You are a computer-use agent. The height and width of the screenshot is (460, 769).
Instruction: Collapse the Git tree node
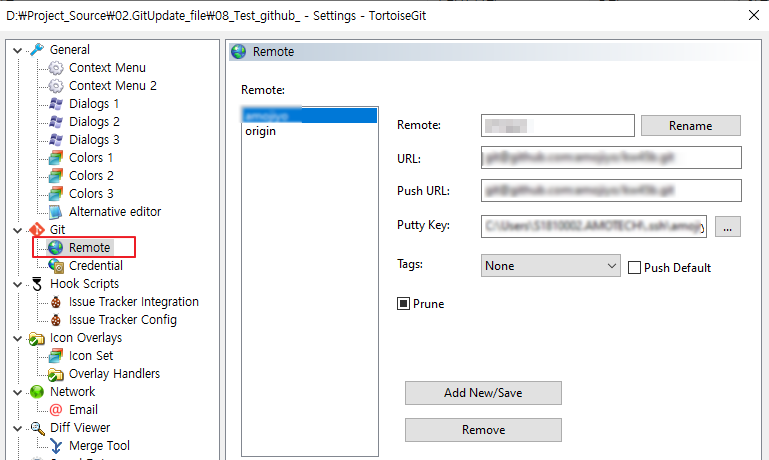point(18,230)
